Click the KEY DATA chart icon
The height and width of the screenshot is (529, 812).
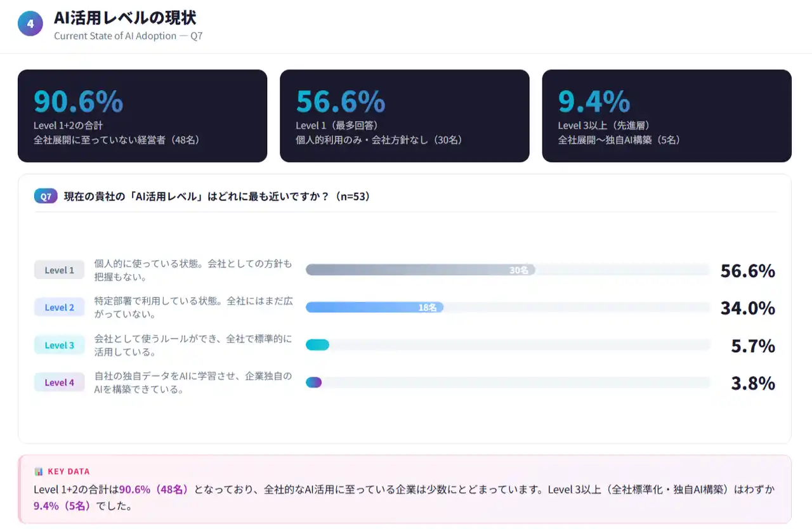coord(39,471)
